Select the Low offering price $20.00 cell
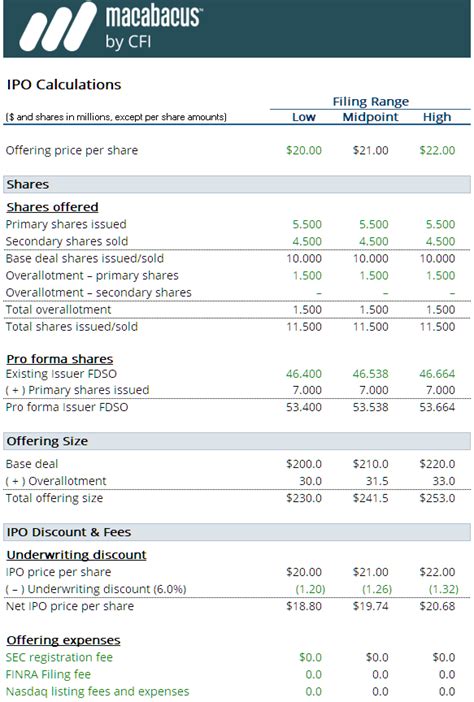 coord(304,150)
